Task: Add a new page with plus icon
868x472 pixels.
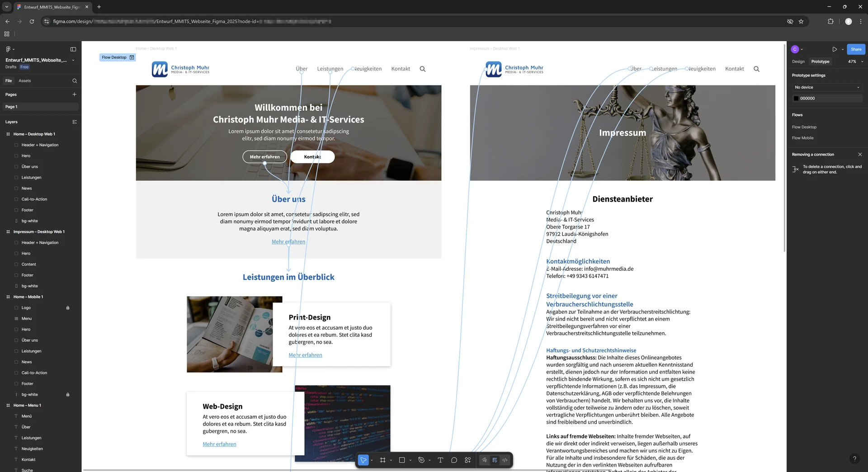Action: click(x=74, y=94)
